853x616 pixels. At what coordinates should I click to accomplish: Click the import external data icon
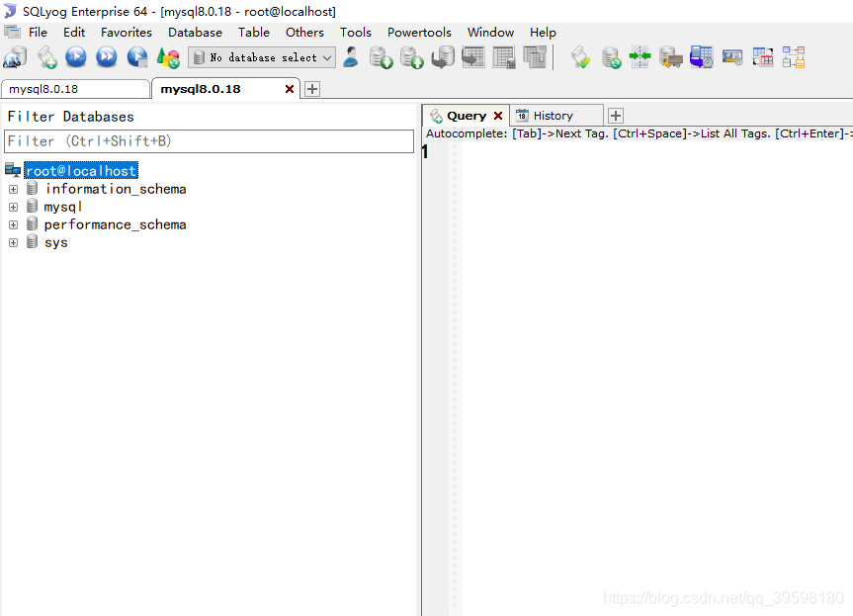(381, 57)
